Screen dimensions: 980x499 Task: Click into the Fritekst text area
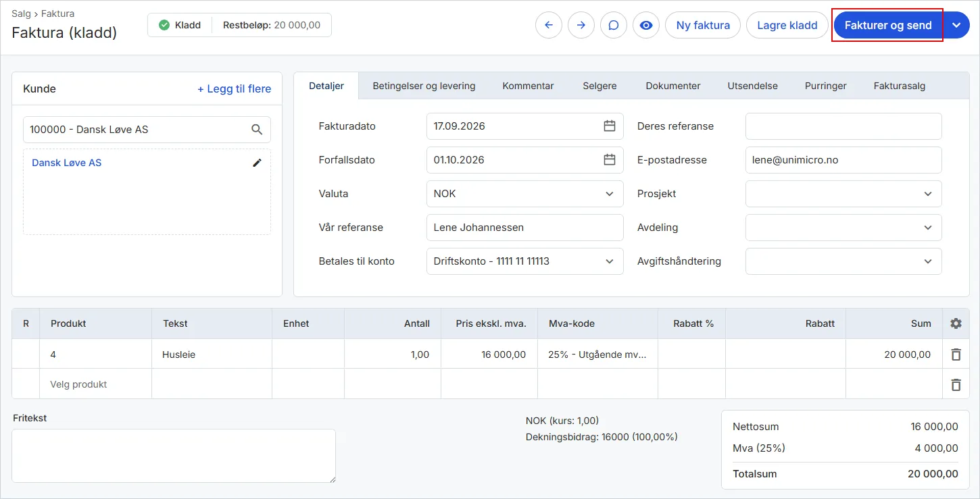[x=174, y=456]
